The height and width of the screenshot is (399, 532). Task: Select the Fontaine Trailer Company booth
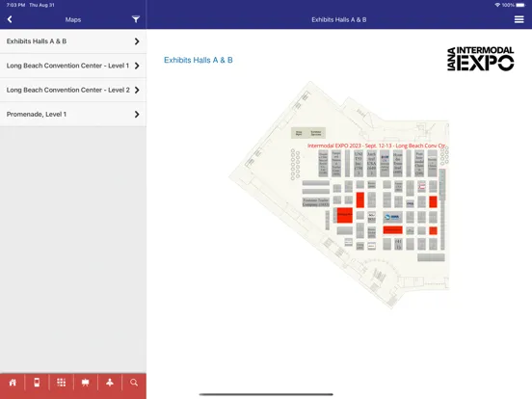(315, 202)
